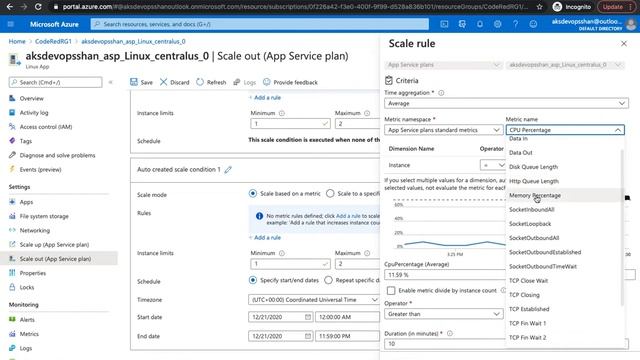Screen dimensions: 640x360
Task: Open Overview in the left menu
Action: tap(31, 98)
